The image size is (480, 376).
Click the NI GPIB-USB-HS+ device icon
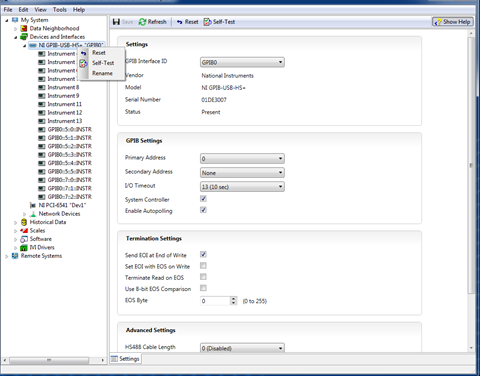click(x=33, y=45)
